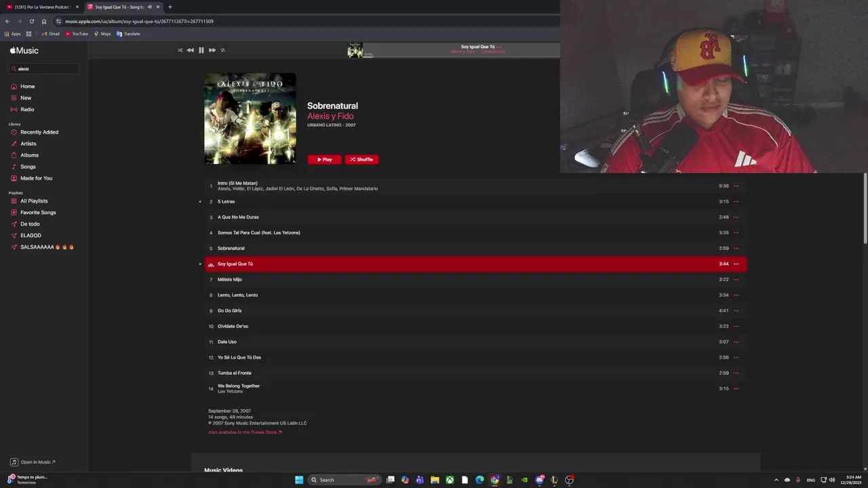The image size is (868, 488).
Task: Open more options for Somos Tal Para Cual
Action: 736,232
